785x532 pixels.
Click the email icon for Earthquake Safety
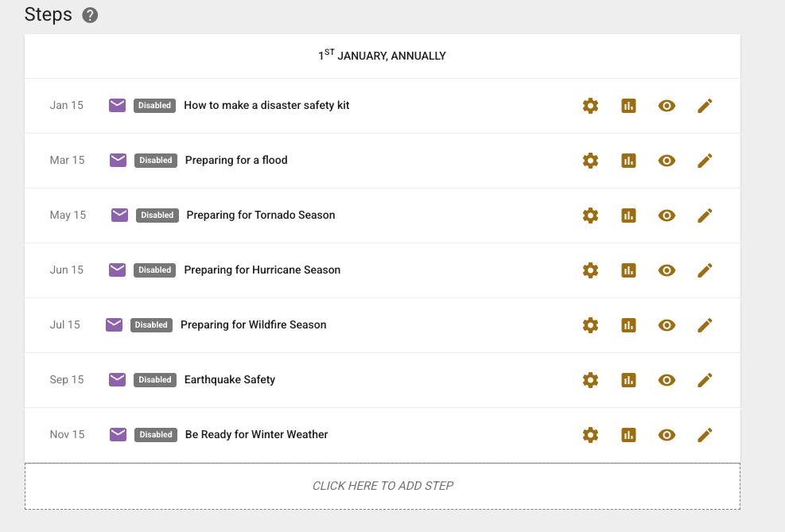point(118,379)
